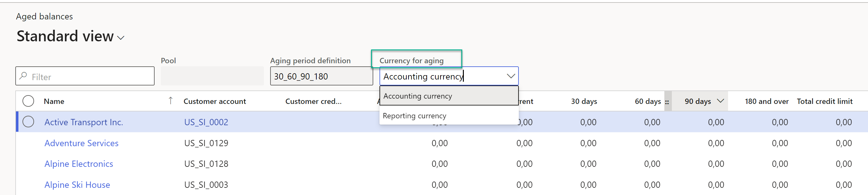The width and height of the screenshot is (868, 195).
Task: Open the Alpine Electronics link
Action: [79, 164]
